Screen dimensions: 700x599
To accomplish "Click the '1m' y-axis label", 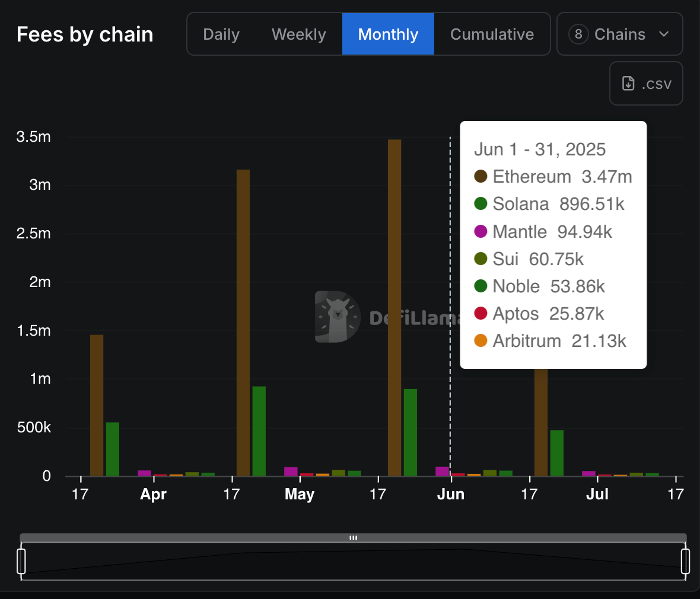I will pos(40,379).
